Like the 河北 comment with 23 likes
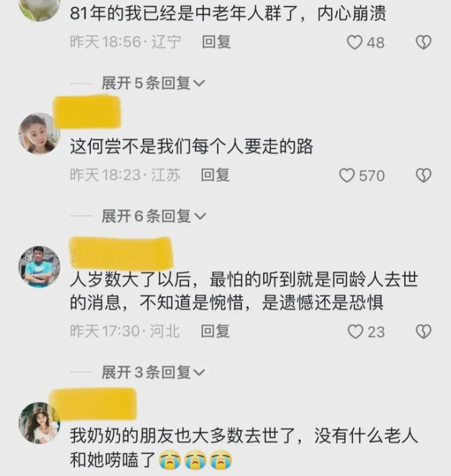451x476 pixels. (x=355, y=331)
